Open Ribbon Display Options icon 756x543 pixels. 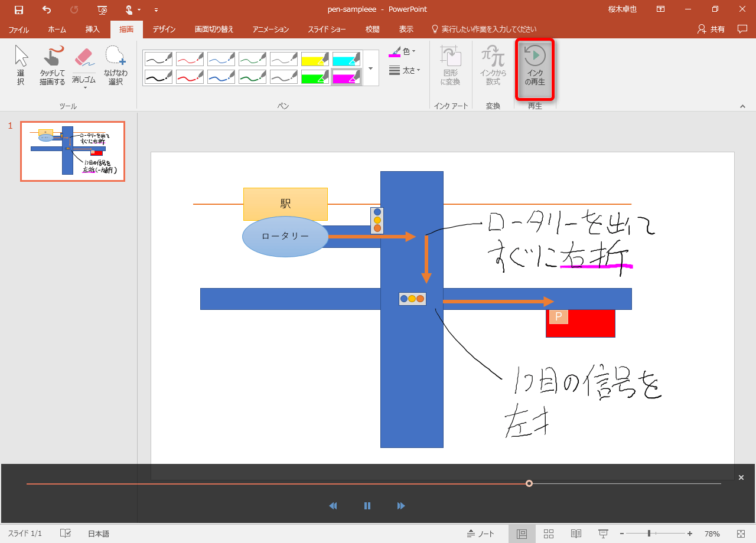[660, 9]
